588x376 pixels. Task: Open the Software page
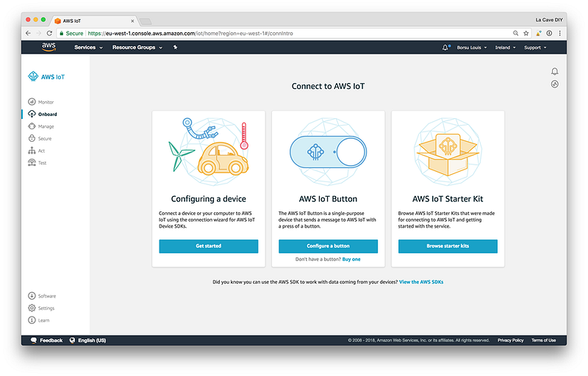tap(47, 296)
